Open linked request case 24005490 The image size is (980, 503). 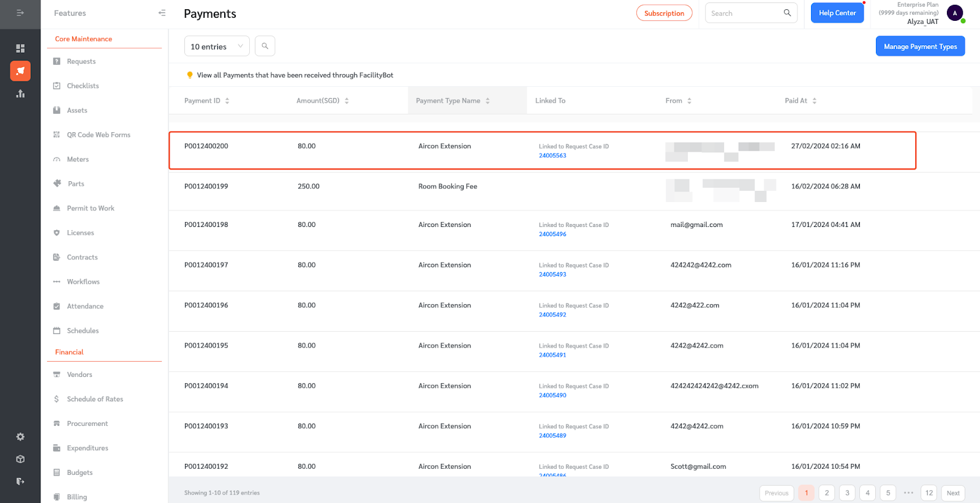[x=552, y=395]
